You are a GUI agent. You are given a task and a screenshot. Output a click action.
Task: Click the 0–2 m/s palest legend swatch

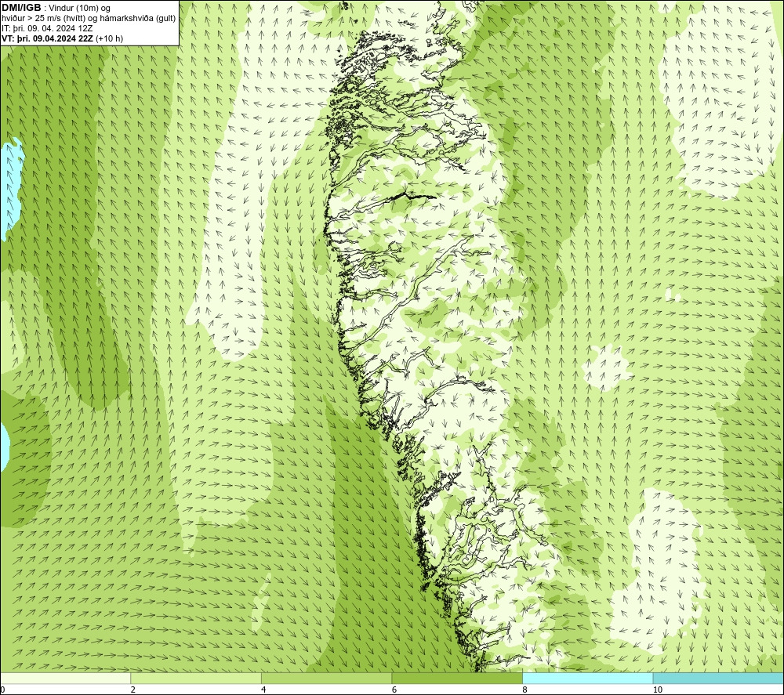click(66, 678)
